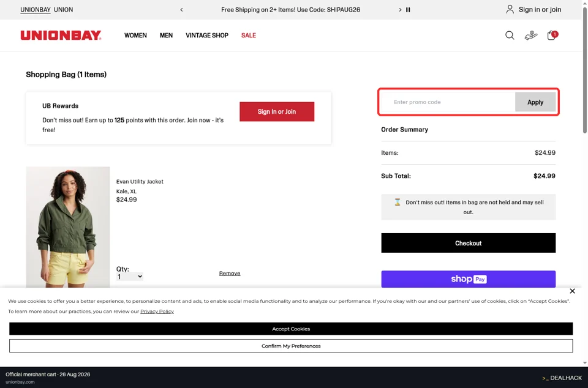Open the Evan Utility Jacket product image

pyautogui.click(x=68, y=227)
